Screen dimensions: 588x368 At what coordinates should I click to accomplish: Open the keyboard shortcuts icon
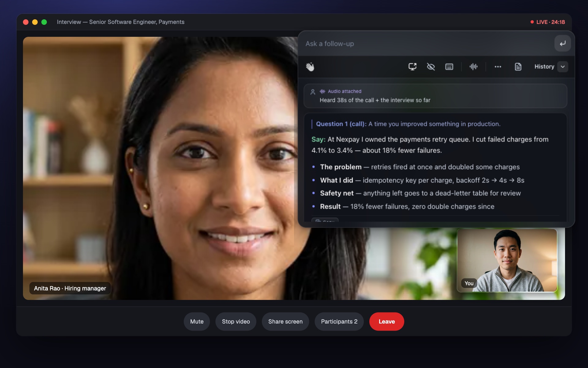(x=449, y=67)
